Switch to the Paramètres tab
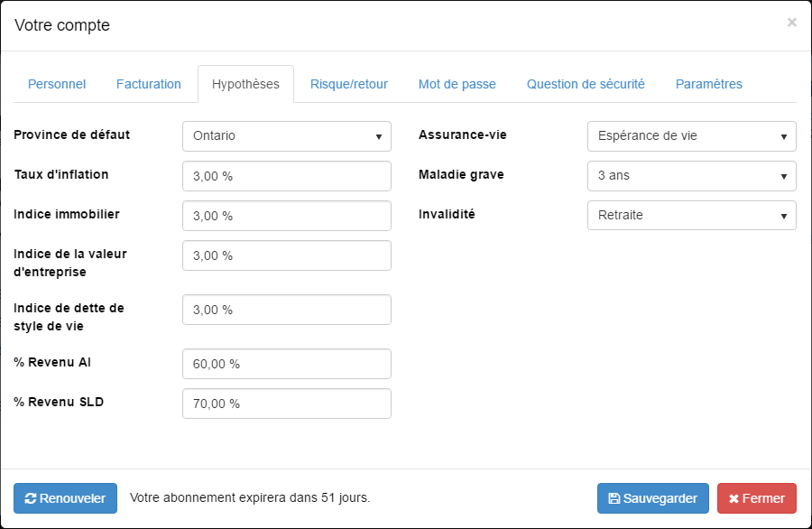The image size is (812, 529). pos(709,84)
